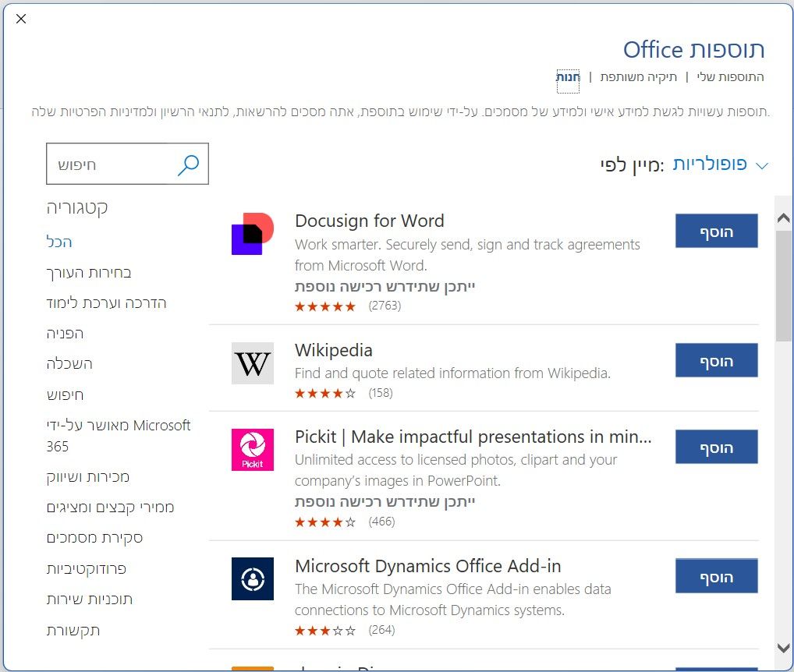Viewport: 794px width, 672px height.
Task: Click the Pickit 'Unlimited access' description
Action: click(455, 470)
